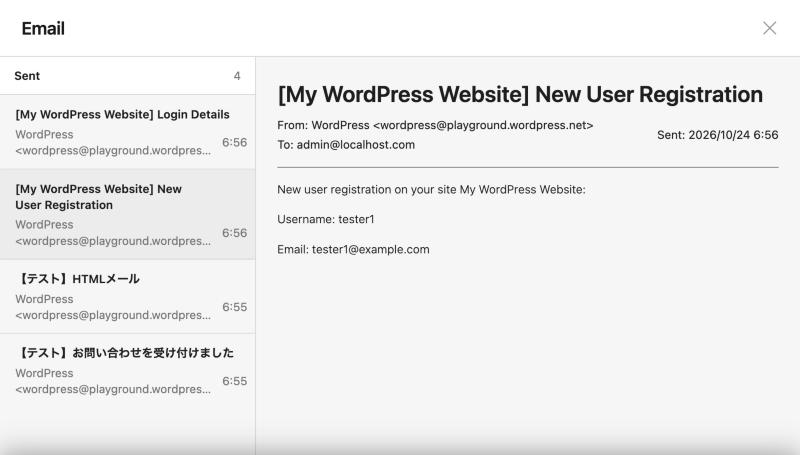Click the 6:55 time on お問い合わせ row
Image resolution: width=800 pixels, height=455 pixels.
(235, 381)
